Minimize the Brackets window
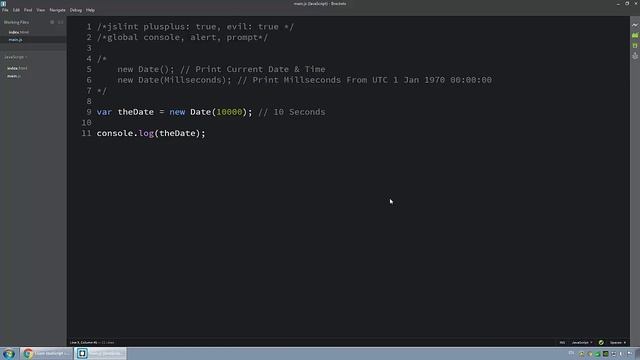This screenshot has height=360, width=640. [618, 4]
